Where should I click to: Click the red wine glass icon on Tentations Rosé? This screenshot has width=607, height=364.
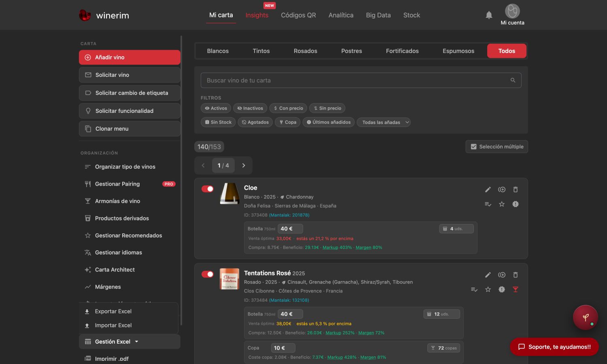tap(516, 290)
